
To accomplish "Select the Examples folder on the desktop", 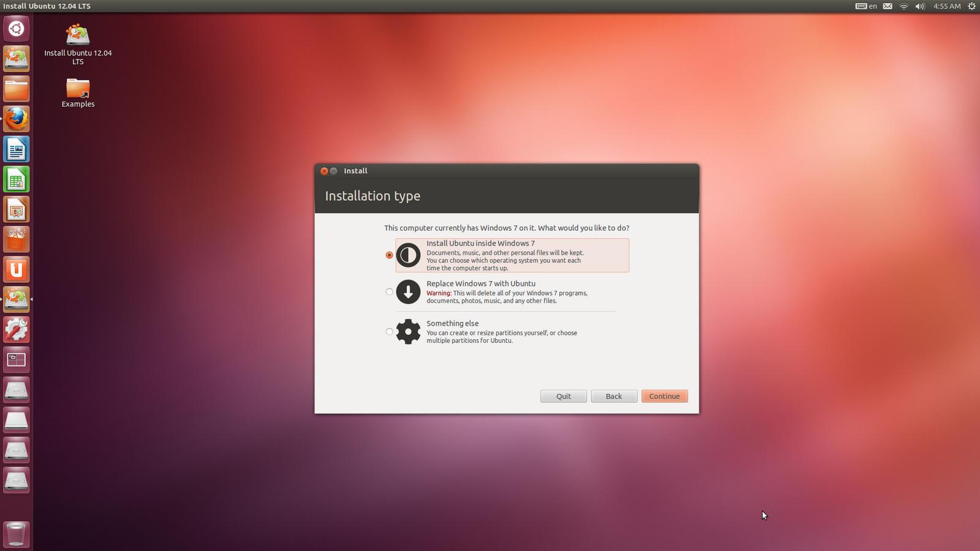I will (x=78, y=92).
